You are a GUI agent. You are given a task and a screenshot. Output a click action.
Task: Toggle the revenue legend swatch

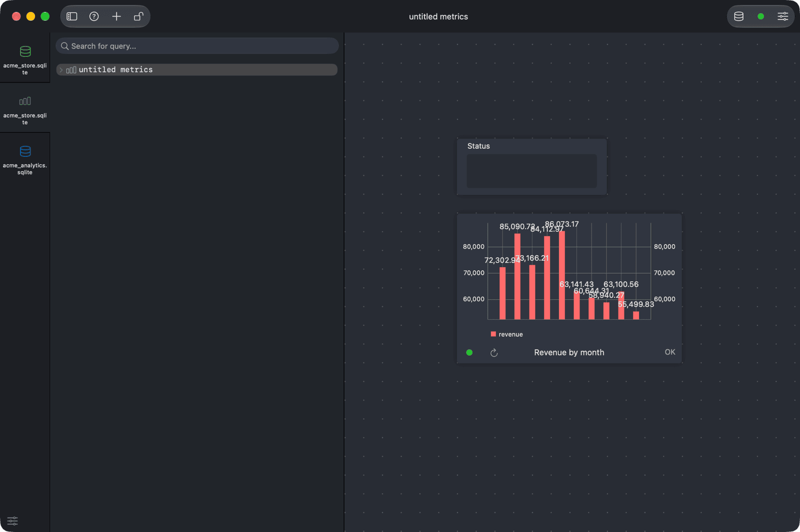[x=493, y=334]
